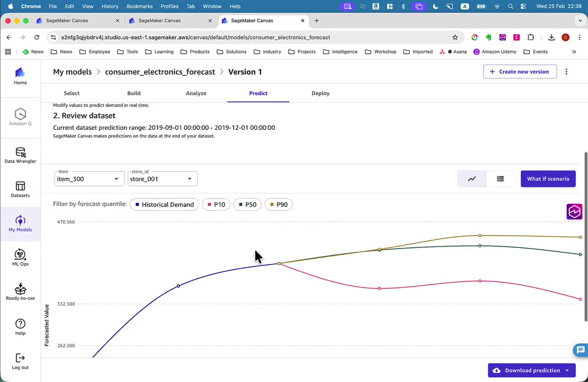Screen dimensions: 588x382
Task: Toggle Historical Demand quantile filter
Action: coord(164,204)
